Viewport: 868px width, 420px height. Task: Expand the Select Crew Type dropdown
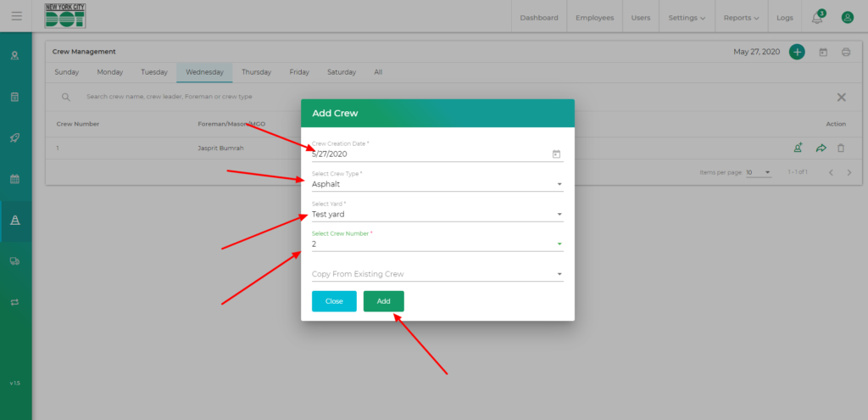tap(559, 184)
